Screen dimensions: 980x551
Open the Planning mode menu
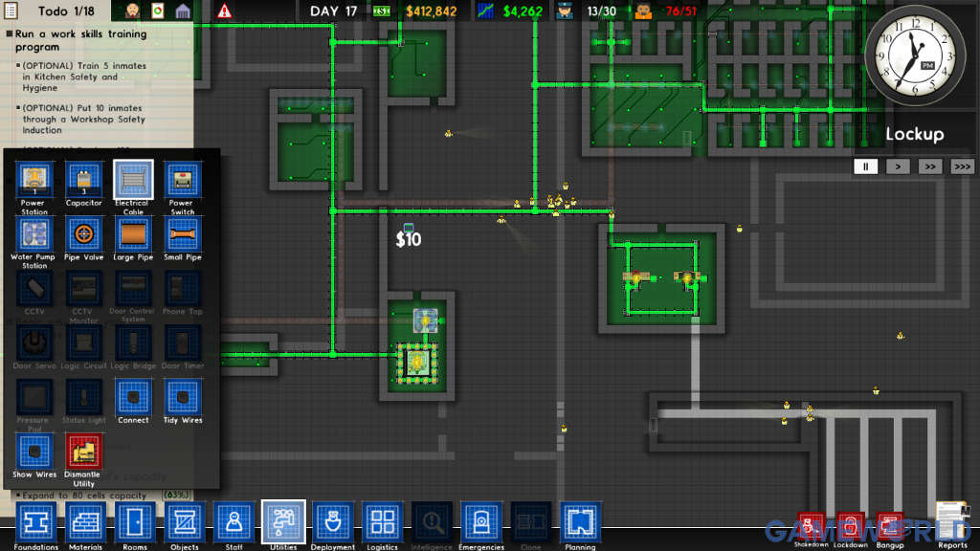click(x=580, y=522)
